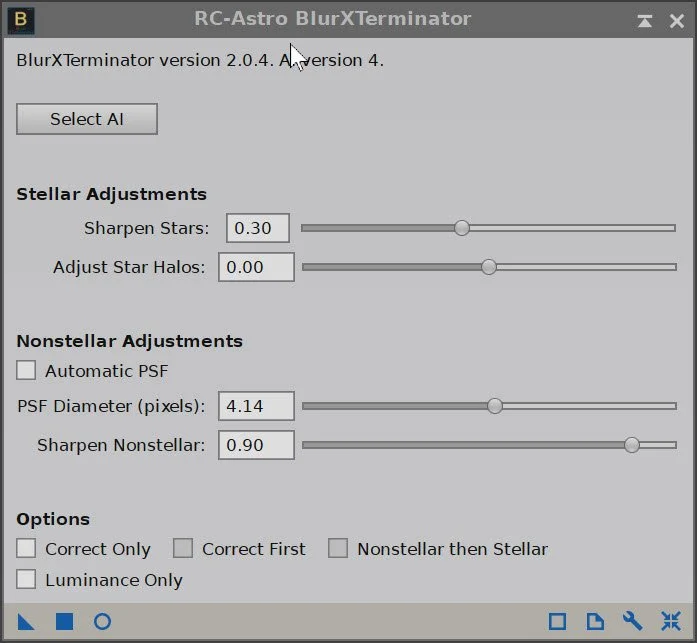Image resolution: width=697 pixels, height=643 pixels.
Task: Enable the Luminance Only checkbox
Action: [26, 579]
